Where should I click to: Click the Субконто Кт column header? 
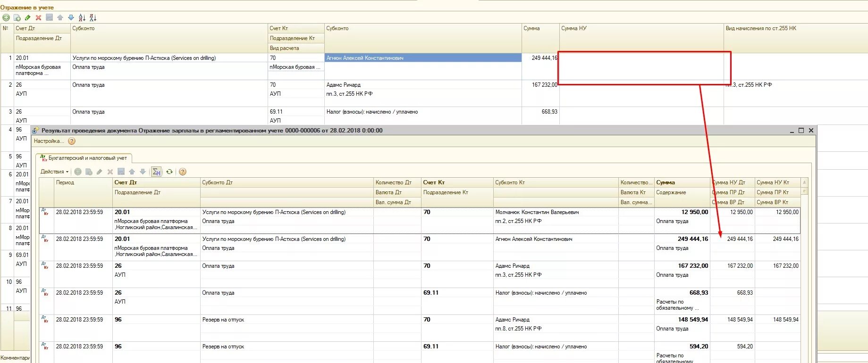tap(556, 182)
